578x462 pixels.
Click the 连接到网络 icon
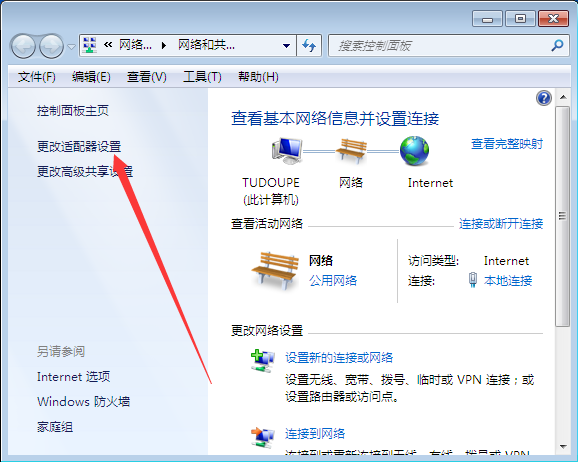point(262,437)
